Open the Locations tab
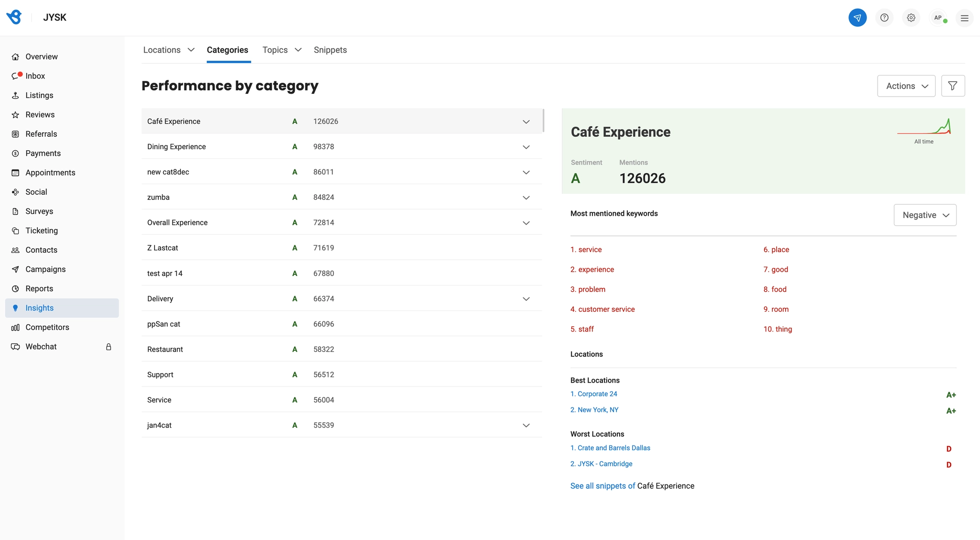 tap(162, 50)
